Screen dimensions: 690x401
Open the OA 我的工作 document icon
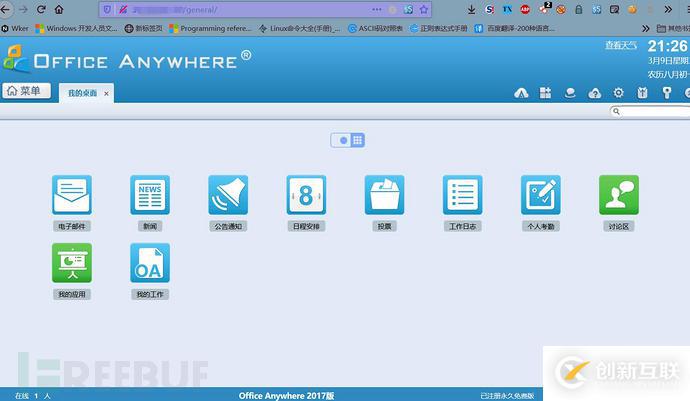coord(150,263)
